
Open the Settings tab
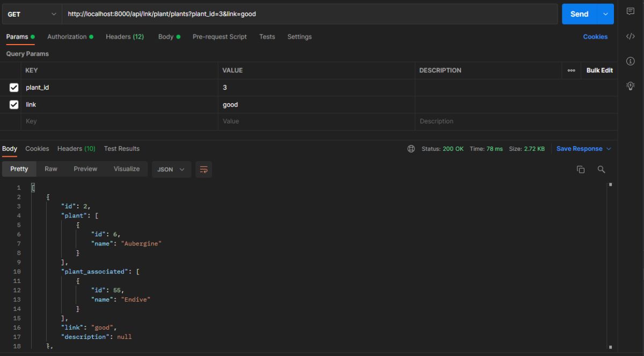(x=299, y=37)
